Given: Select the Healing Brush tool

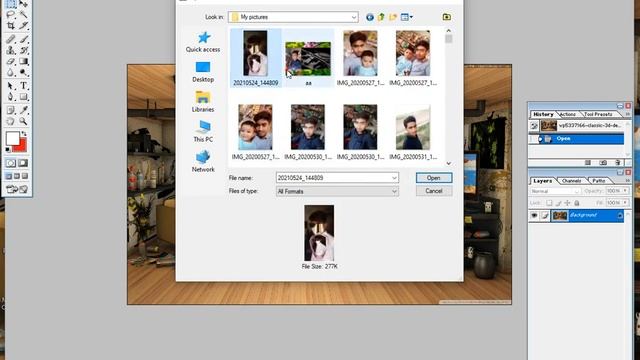Looking at the screenshot, I should click(11, 39).
